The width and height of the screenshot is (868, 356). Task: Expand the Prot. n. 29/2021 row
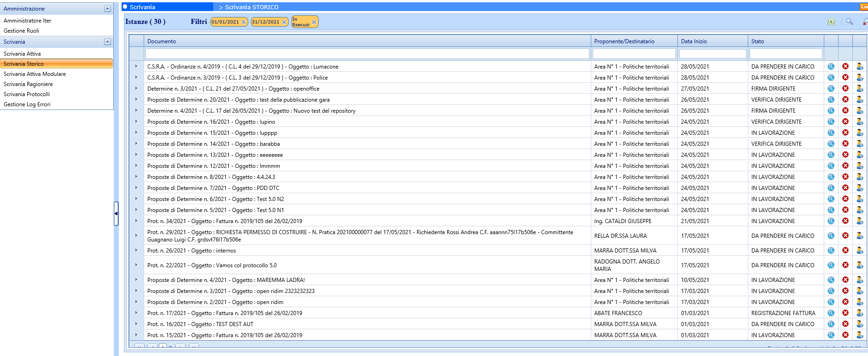click(x=136, y=235)
